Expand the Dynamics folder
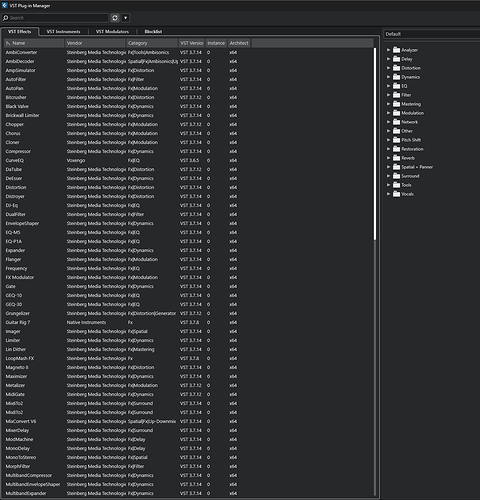Image resolution: width=480 pixels, height=500 pixels. [x=388, y=77]
